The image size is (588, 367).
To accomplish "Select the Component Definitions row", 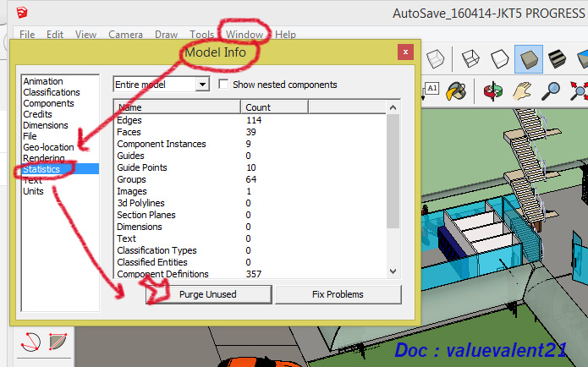I will (x=250, y=274).
